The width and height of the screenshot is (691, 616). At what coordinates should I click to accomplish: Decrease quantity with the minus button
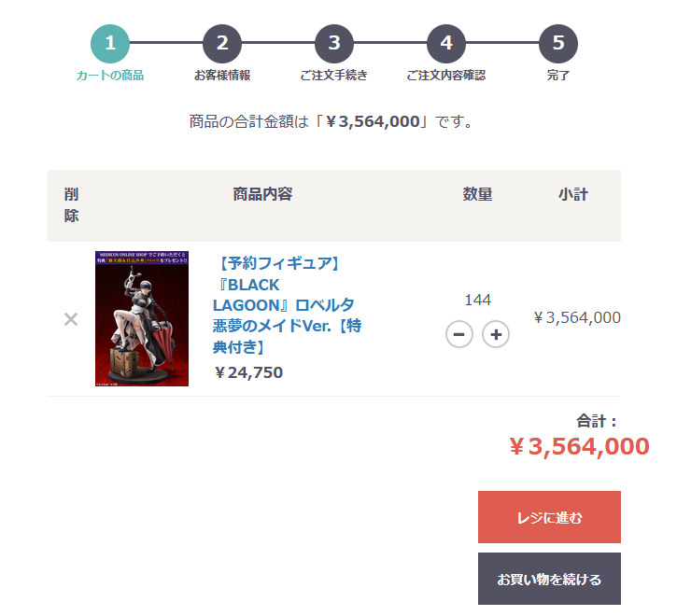459,334
